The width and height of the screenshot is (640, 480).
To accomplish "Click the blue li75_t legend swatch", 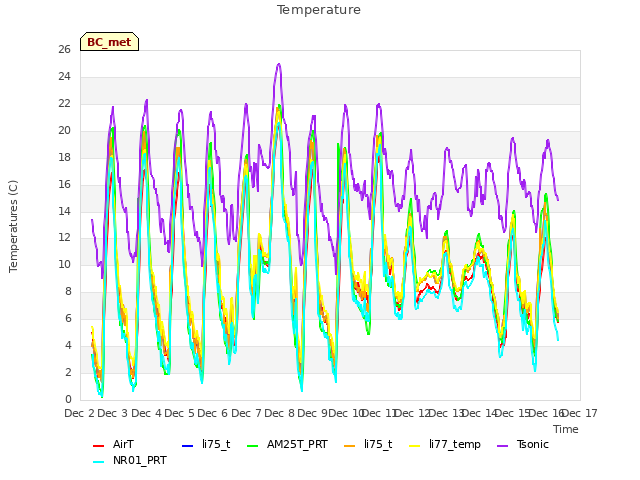I will [187, 446].
